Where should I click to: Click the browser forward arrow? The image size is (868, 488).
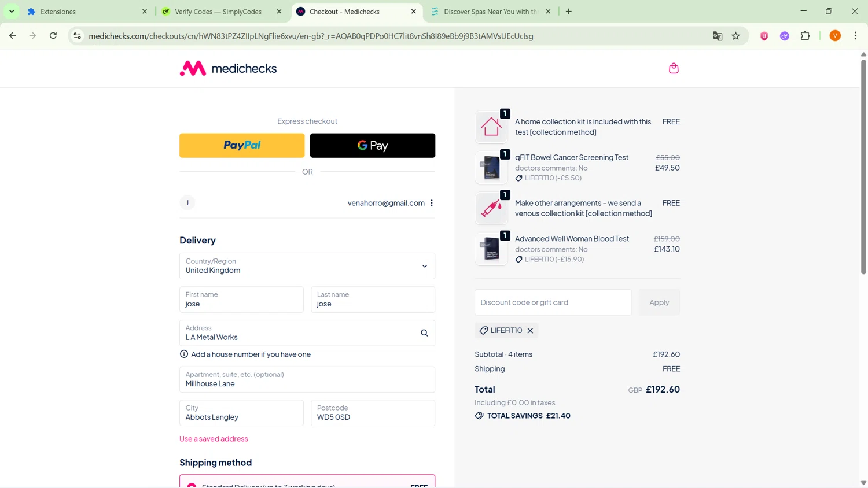coord(33,36)
